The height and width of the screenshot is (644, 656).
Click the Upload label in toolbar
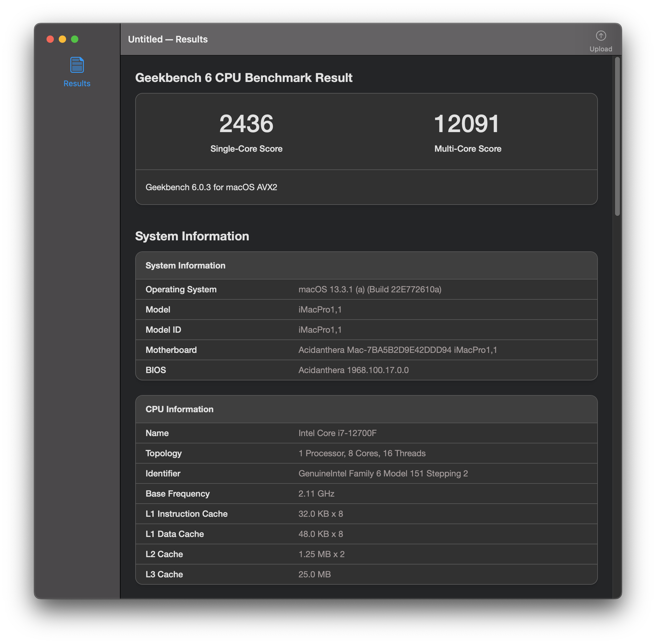[x=601, y=49]
